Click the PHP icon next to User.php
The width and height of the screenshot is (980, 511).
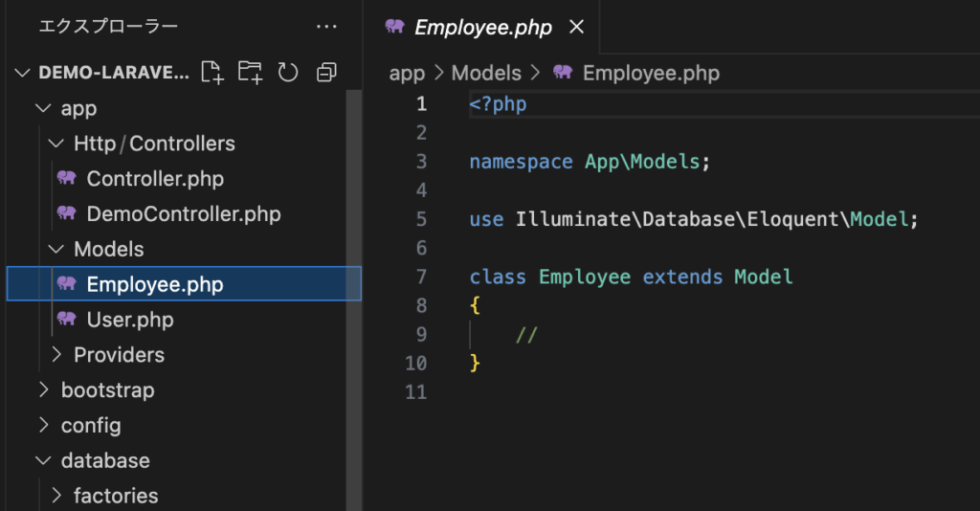point(66,319)
